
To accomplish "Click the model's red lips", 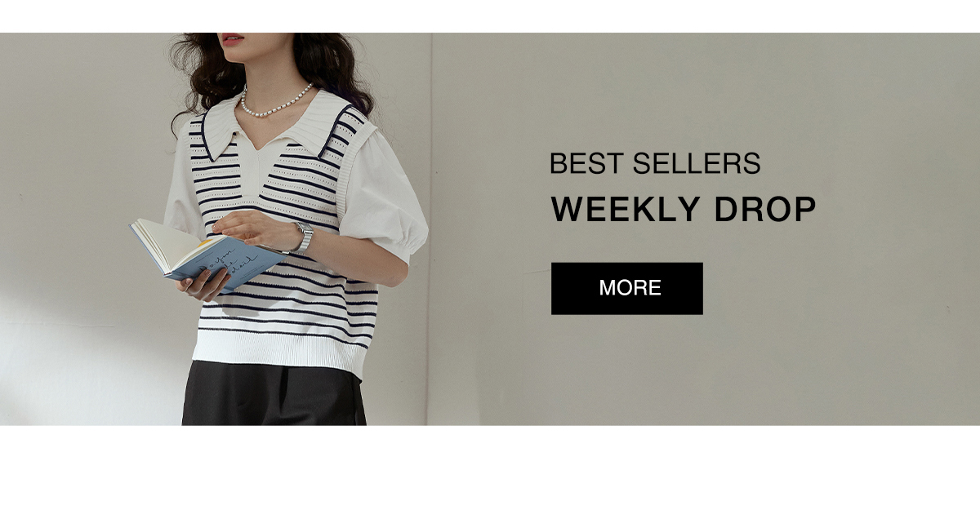I will click(231, 38).
